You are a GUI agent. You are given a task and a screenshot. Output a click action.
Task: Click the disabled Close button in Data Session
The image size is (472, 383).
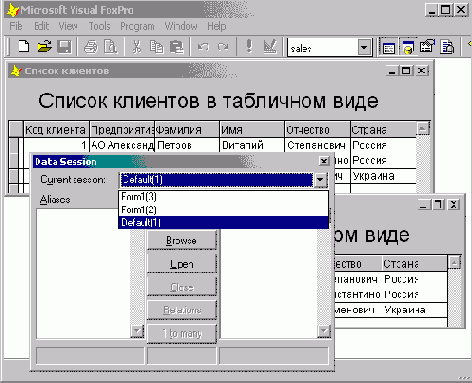[182, 287]
